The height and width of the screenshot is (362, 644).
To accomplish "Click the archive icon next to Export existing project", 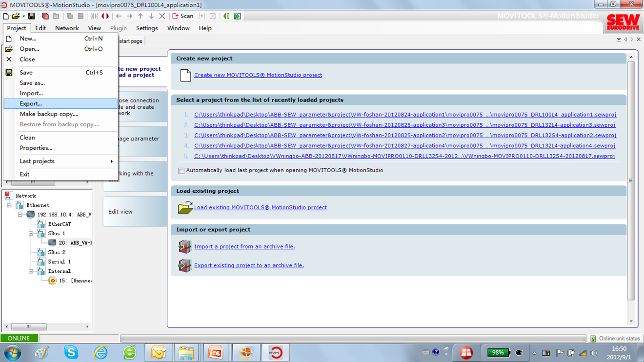I will 185,266.
